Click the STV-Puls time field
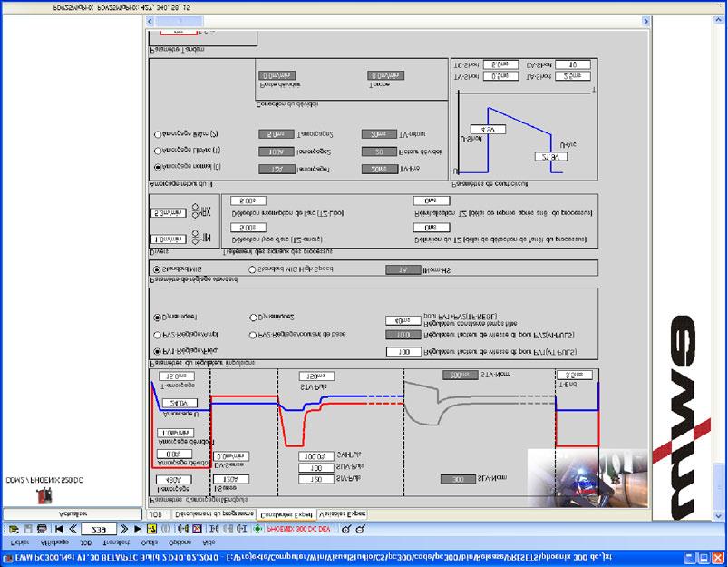Screen dimensions: 728x567 (x=316, y=376)
